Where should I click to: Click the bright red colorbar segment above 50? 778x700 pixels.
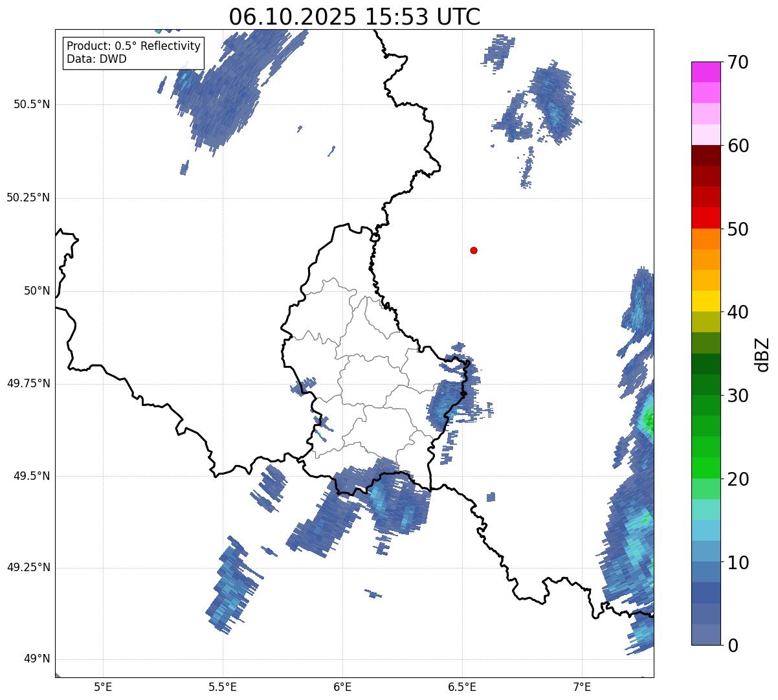pos(706,218)
